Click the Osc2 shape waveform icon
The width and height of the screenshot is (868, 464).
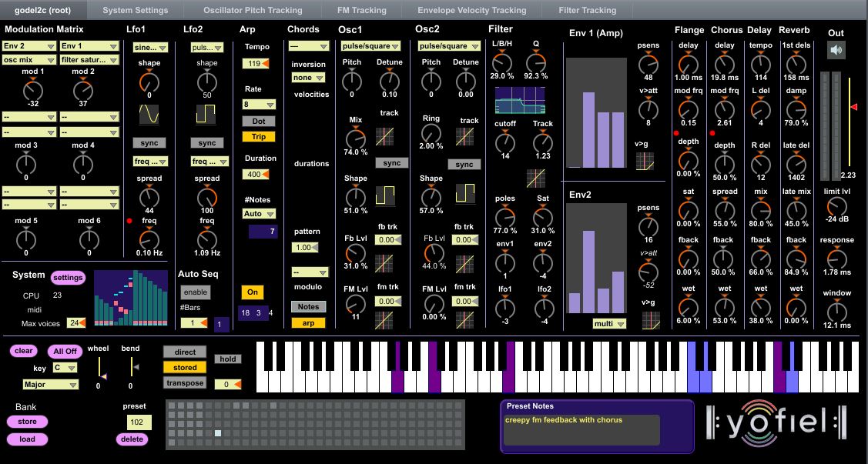point(465,194)
